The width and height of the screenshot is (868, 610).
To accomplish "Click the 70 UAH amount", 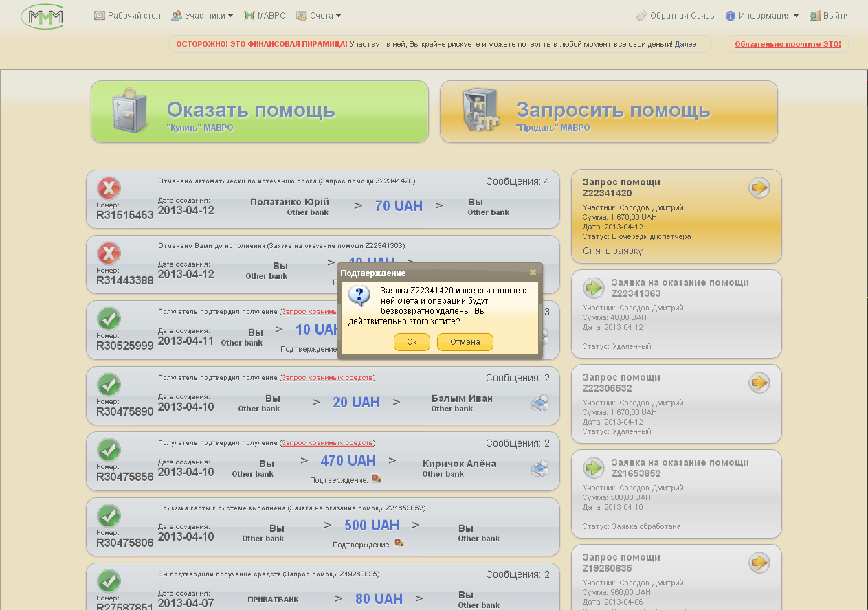I will [x=399, y=205].
